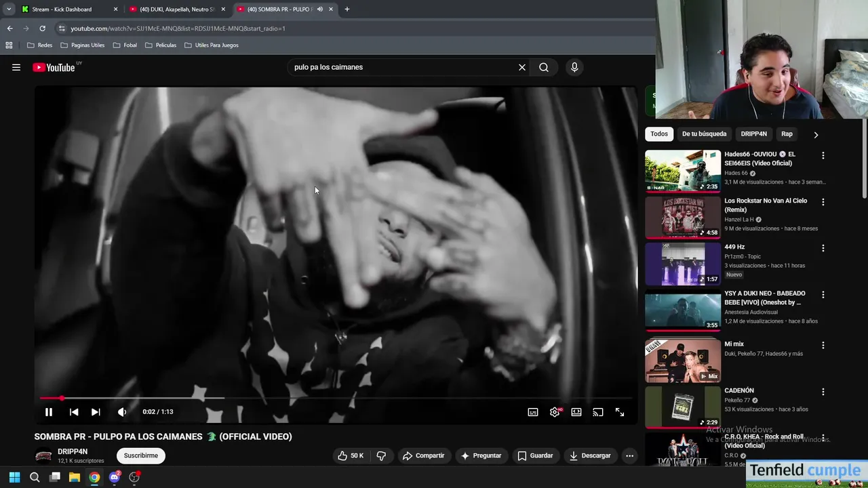The width and height of the screenshot is (868, 488).
Task: Open a new browser tab
Action: 347,9
